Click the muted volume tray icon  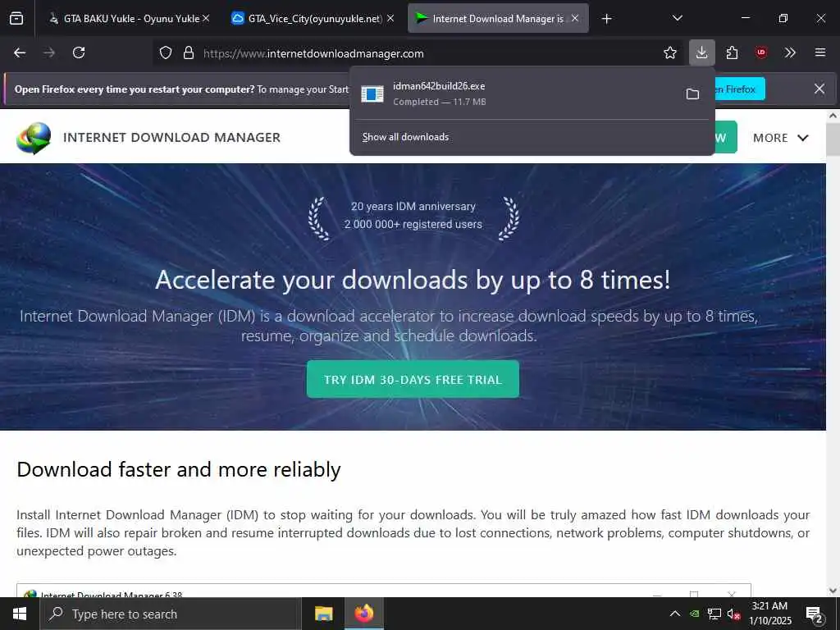coord(733,614)
